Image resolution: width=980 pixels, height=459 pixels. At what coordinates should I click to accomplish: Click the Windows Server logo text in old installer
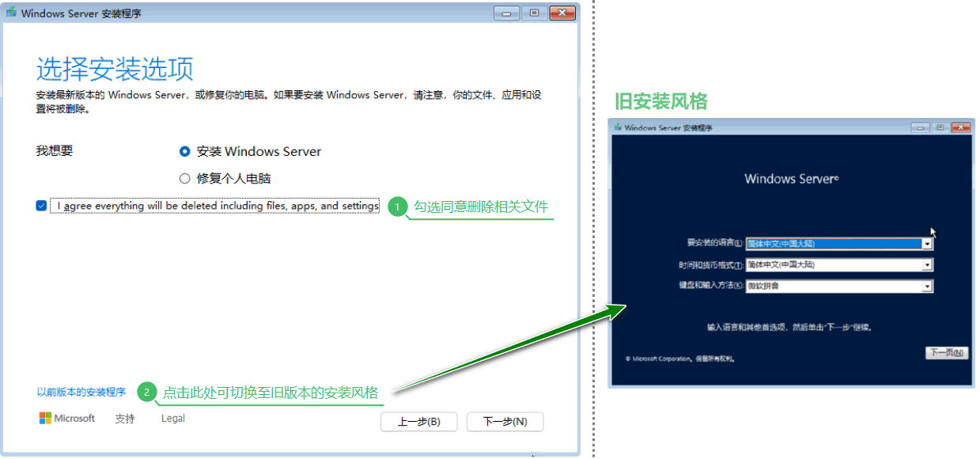pyautogui.click(x=791, y=179)
